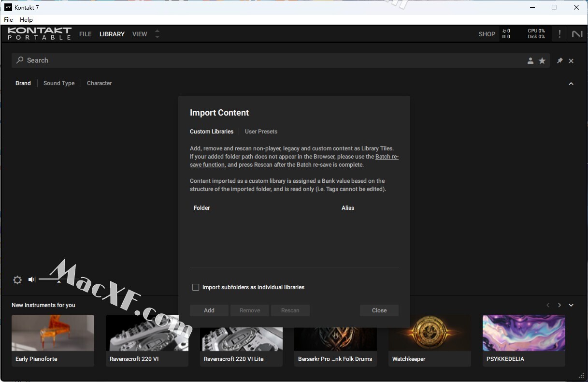The width and height of the screenshot is (588, 382).
Task: Click the user content filter icon in search bar
Action: point(531,60)
